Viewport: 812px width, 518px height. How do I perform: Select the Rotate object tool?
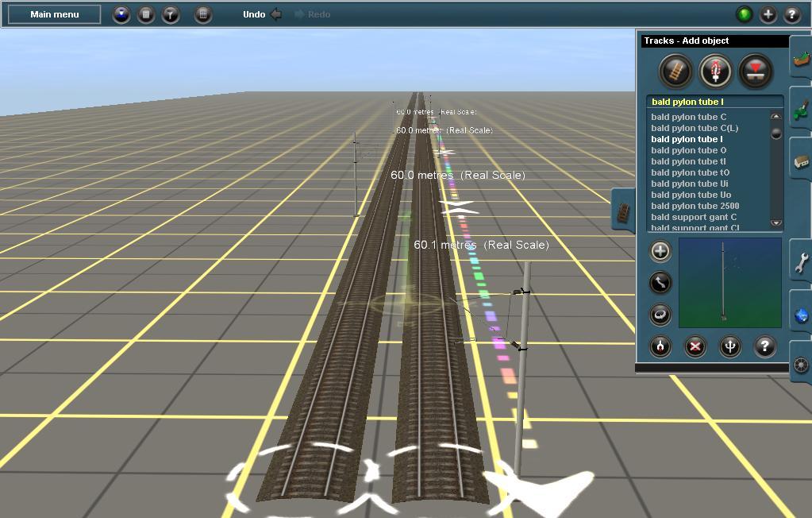tap(660, 315)
